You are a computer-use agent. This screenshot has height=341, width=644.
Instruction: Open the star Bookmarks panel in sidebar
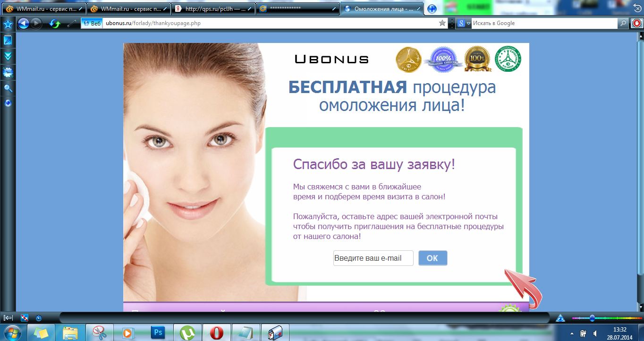click(8, 25)
